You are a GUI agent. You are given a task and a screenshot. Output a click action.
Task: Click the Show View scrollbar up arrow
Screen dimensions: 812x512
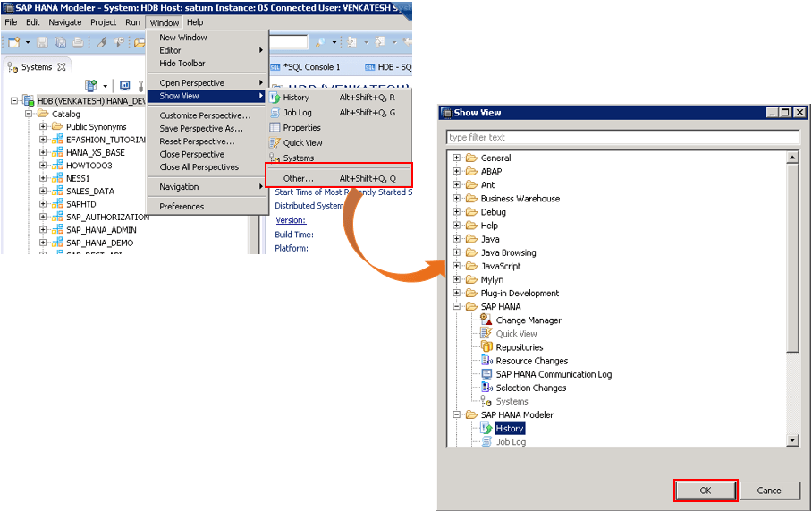coord(792,157)
